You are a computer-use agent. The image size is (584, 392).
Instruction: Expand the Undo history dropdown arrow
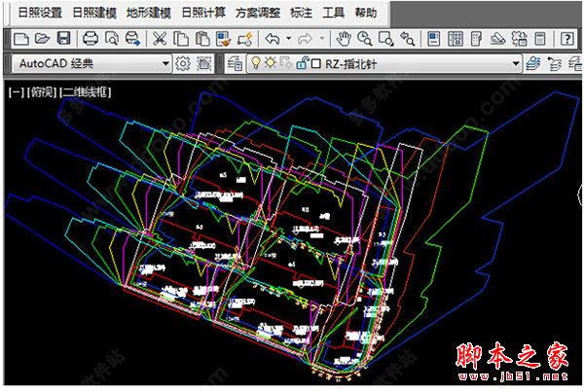[288, 38]
